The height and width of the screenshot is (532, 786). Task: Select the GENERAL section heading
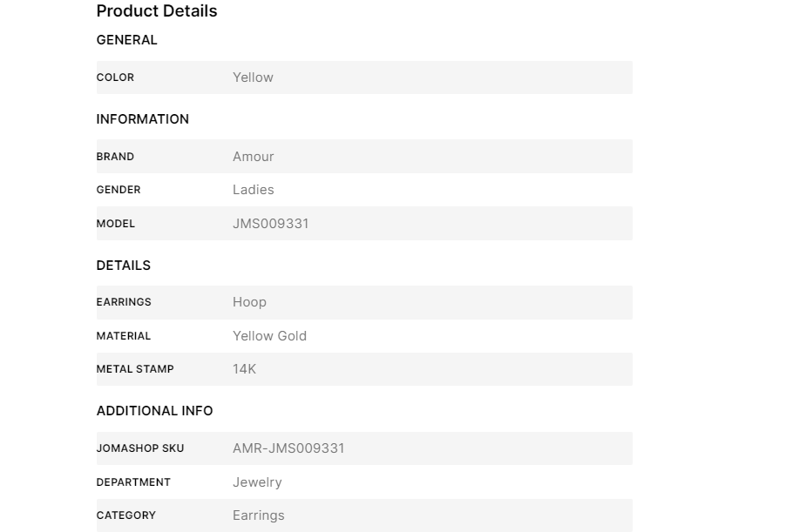(x=127, y=40)
